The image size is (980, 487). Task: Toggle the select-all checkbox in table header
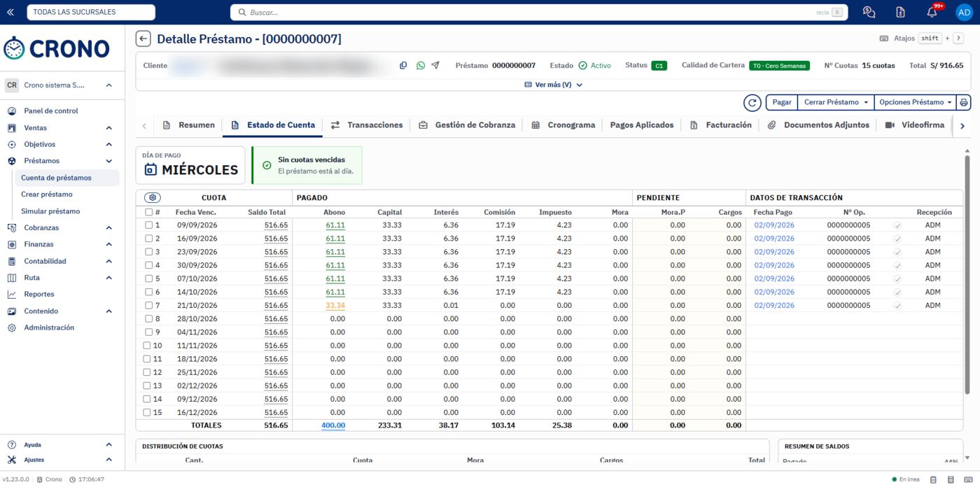click(148, 212)
